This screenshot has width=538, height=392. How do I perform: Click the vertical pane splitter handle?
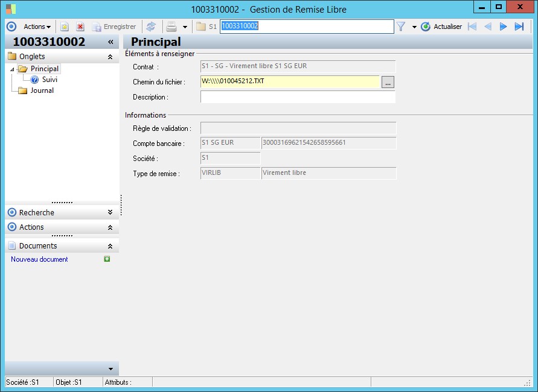click(121, 205)
